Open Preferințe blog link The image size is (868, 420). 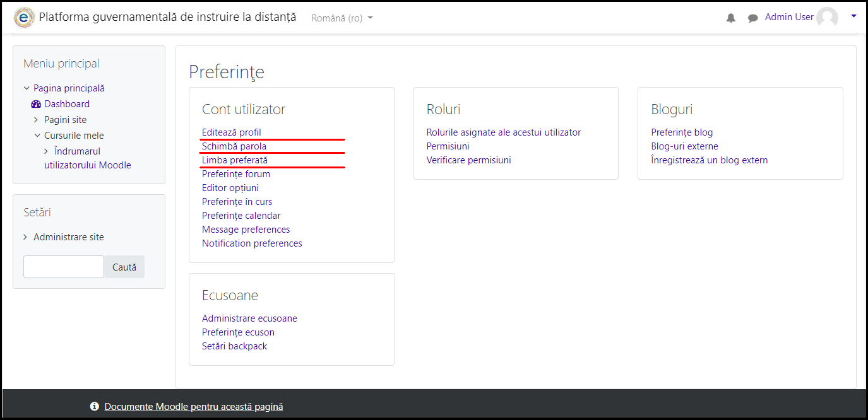pyautogui.click(x=682, y=132)
